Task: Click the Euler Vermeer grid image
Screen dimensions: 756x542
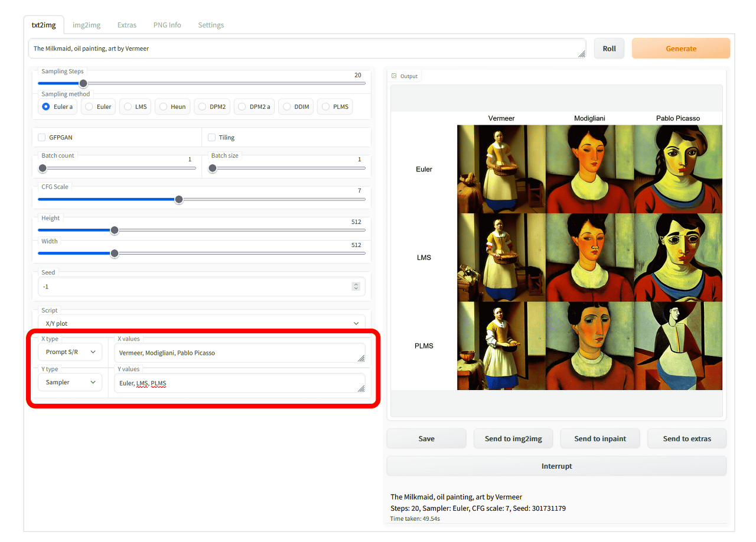Action: pyautogui.click(x=501, y=169)
